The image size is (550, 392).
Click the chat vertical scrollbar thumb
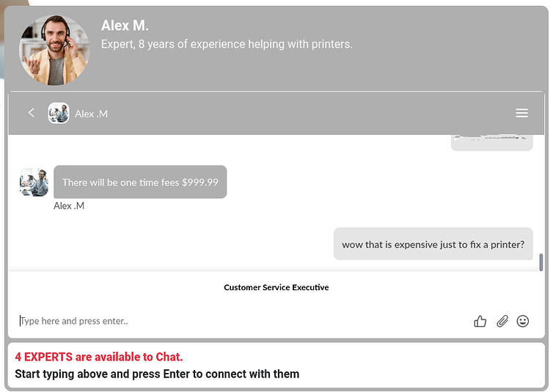(541, 262)
